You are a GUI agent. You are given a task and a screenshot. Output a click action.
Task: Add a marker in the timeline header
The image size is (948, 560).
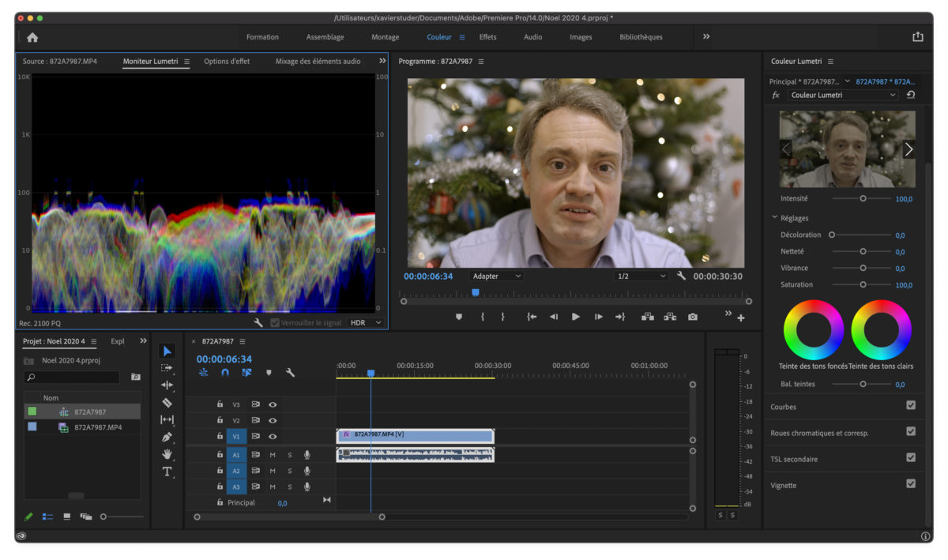pos(269,373)
